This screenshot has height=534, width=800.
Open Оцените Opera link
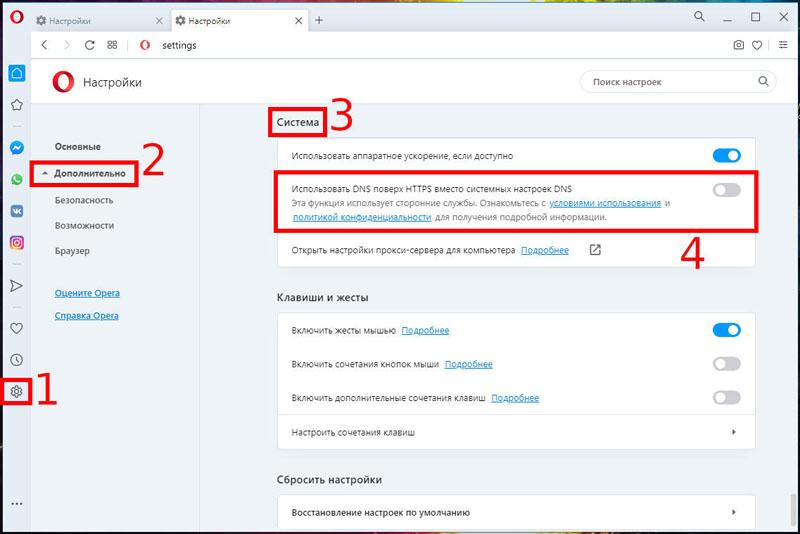pos(87,293)
